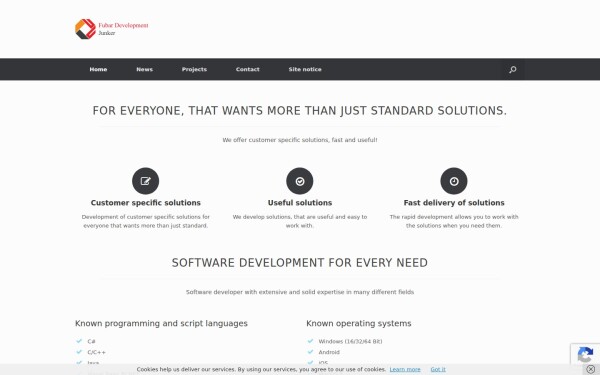This screenshot has width=600, height=375.
Task: Open the Contact menu item
Action: point(248,69)
